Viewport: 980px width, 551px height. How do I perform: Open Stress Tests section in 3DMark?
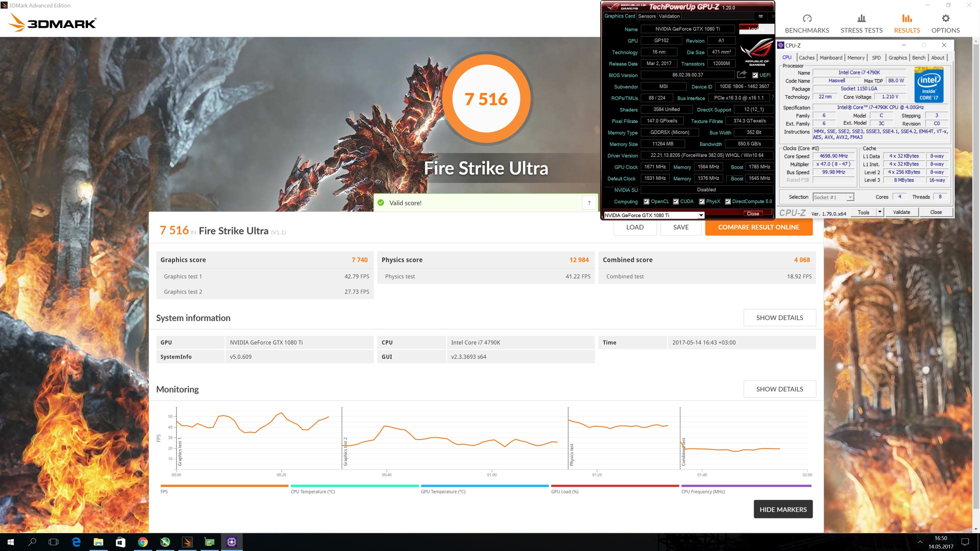(861, 24)
